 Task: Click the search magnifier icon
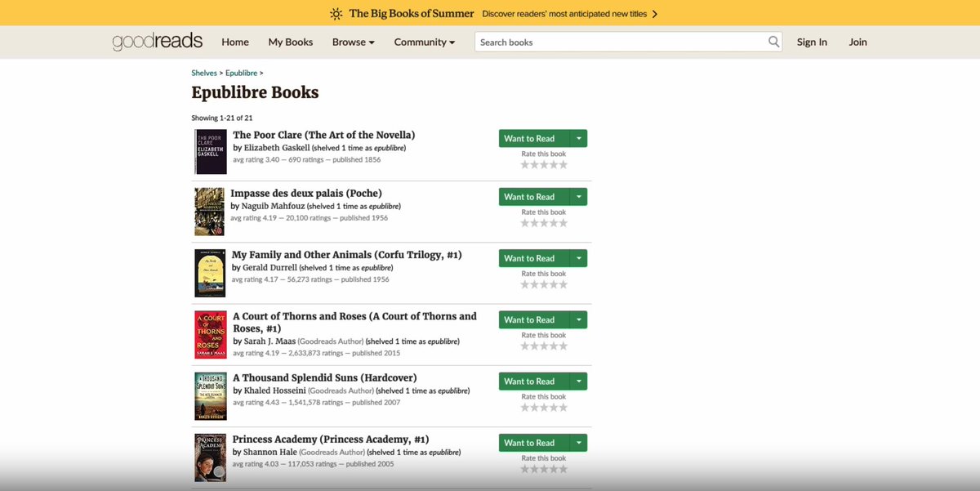pyautogui.click(x=773, y=41)
